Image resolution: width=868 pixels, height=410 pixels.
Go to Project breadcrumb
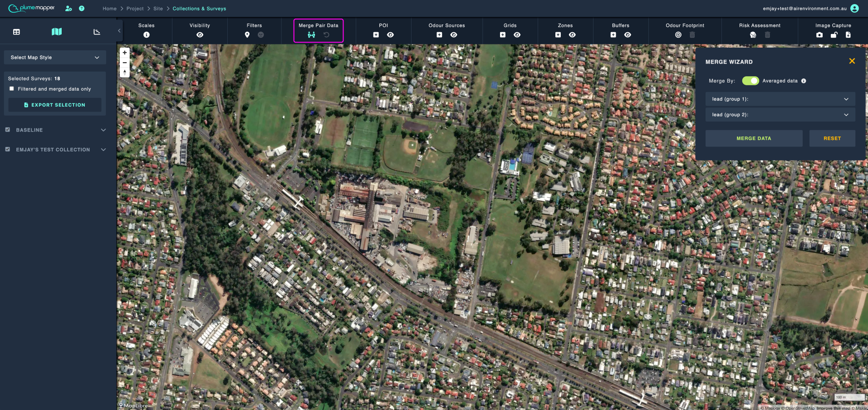click(135, 9)
